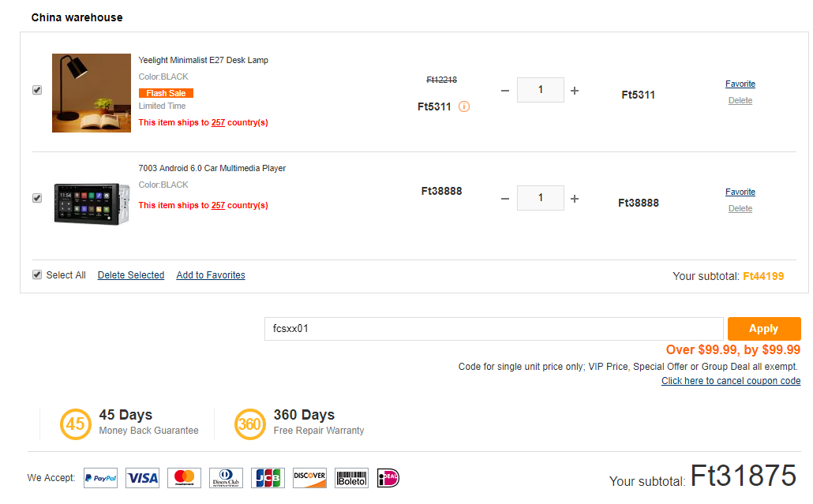This screenshot has width=813, height=504.
Task: Click the Mastercard payment icon
Action: [184, 478]
